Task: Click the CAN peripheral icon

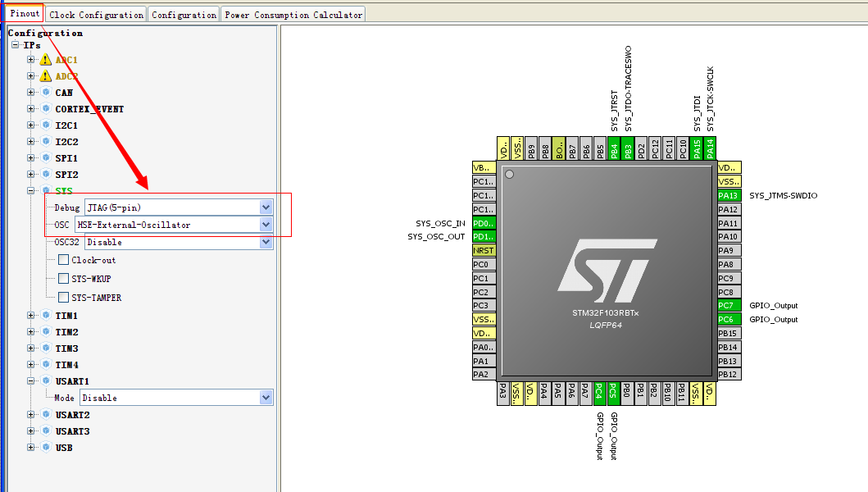Action: coord(46,92)
